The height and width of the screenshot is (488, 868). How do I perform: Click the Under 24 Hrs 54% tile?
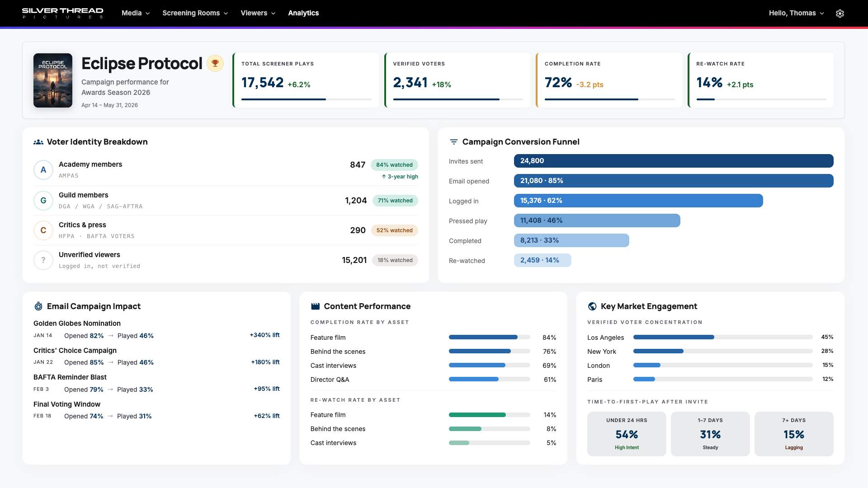pyautogui.click(x=627, y=434)
